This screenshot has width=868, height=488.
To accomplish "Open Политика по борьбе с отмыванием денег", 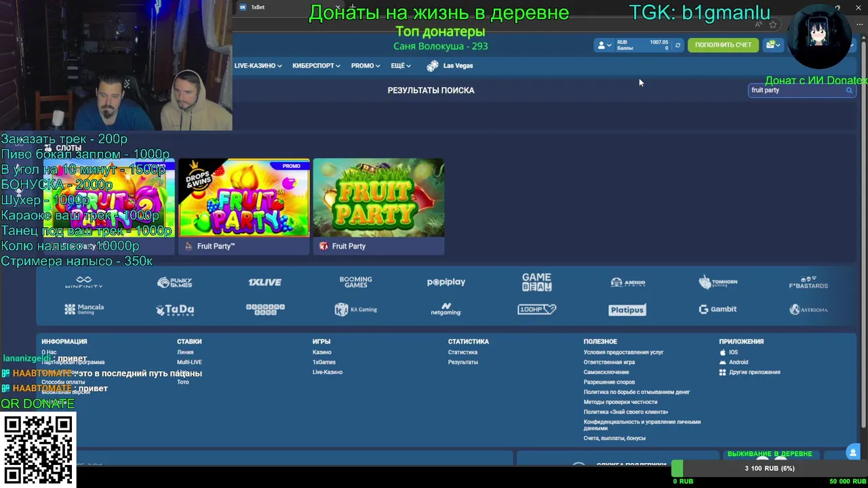I will click(x=637, y=392).
